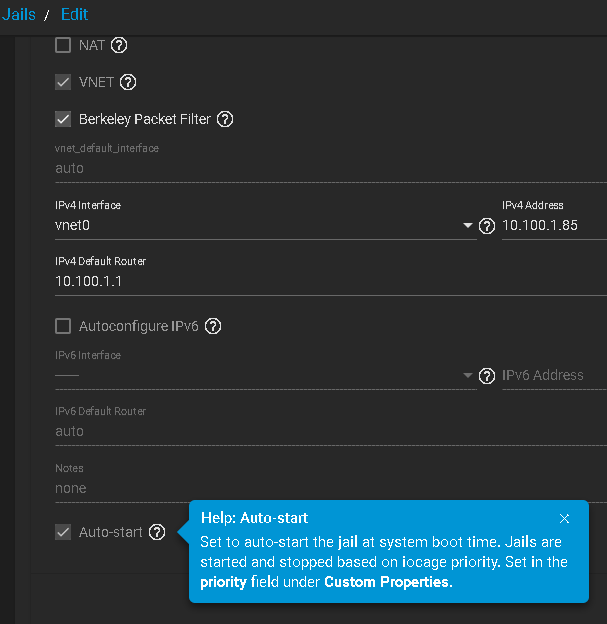Open help icon next to NAT
Screen dimensions: 607x624
pos(120,45)
